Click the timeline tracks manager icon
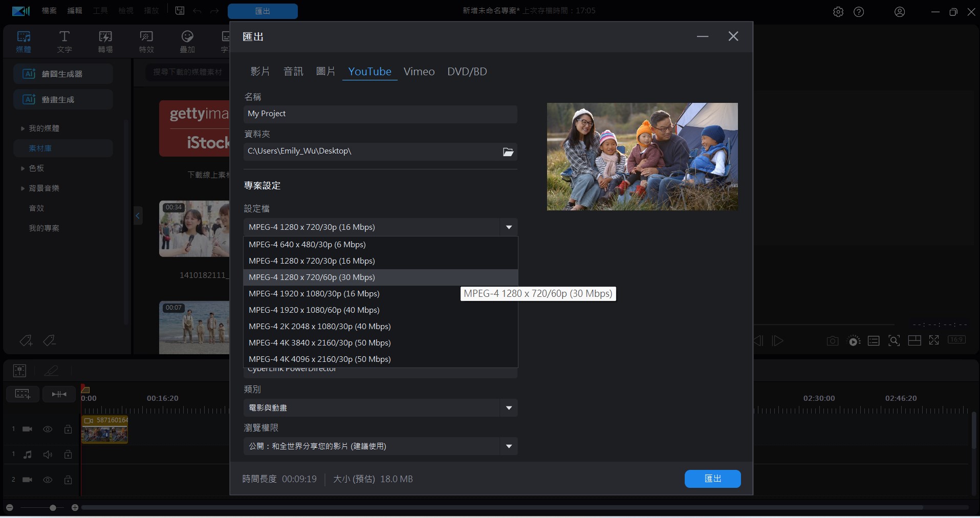This screenshot has width=980, height=518. coord(23,394)
